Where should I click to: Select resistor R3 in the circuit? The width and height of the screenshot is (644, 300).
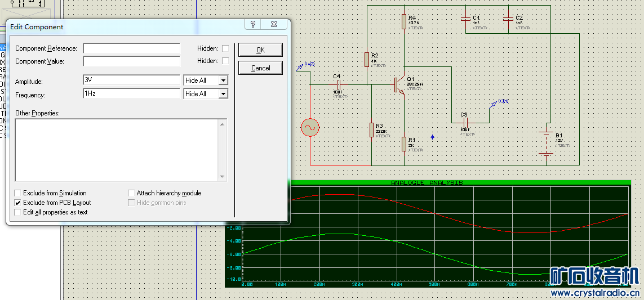[x=371, y=129]
